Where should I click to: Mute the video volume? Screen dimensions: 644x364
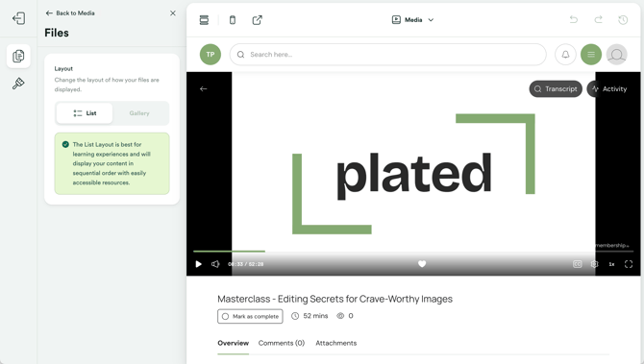point(215,264)
